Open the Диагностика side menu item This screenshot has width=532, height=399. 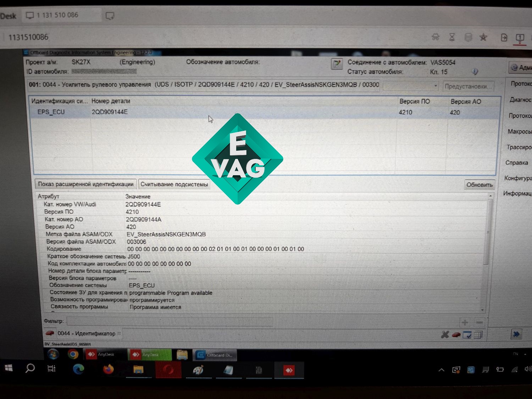520,100
